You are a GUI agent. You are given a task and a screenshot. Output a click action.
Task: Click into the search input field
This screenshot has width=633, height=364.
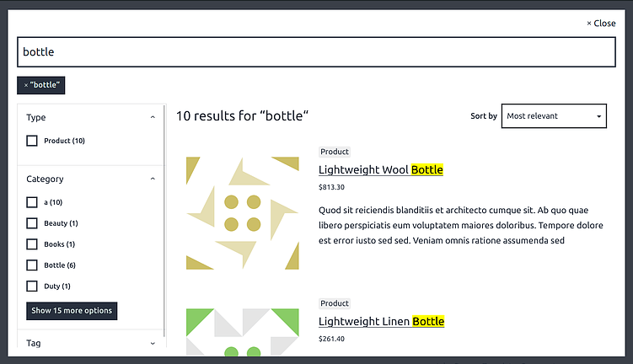point(316,52)
